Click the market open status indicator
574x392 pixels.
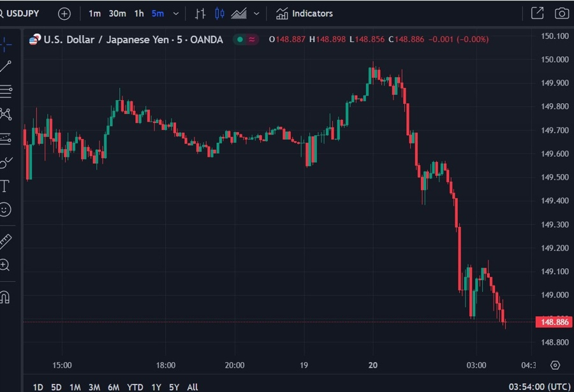click(x=240, y=40)
